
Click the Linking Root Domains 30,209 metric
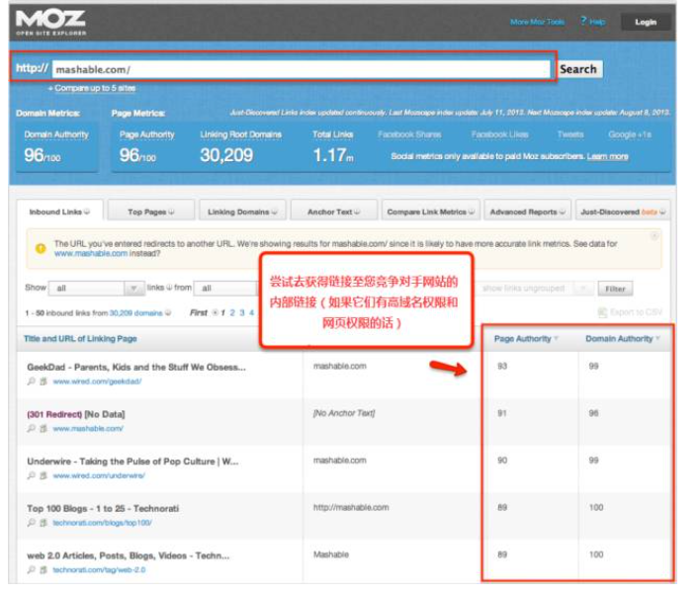240,147
